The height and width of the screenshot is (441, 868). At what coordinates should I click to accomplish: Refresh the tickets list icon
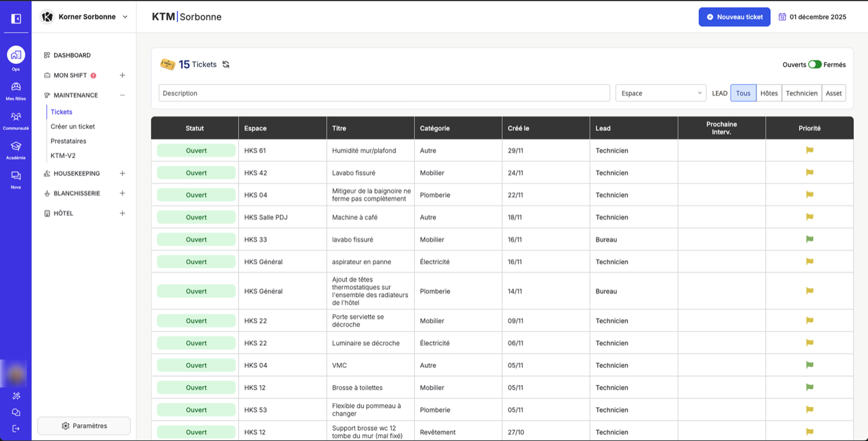(x=226, y=65)
